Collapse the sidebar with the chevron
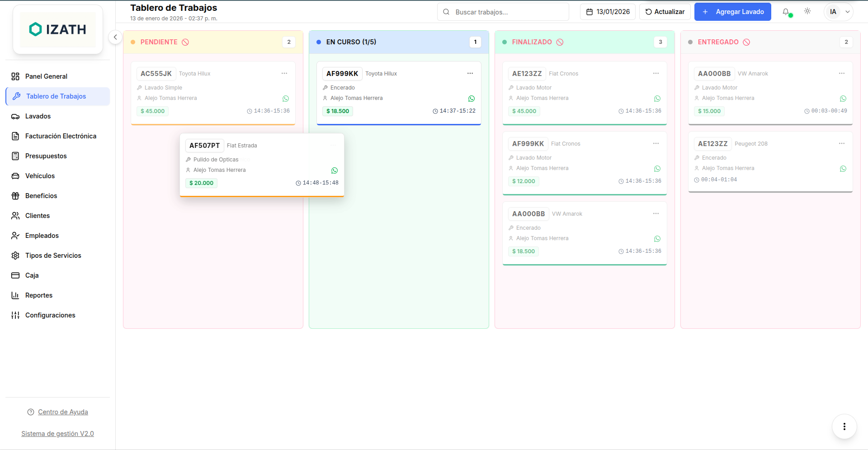The height and width of the screenshot is (450, 868). pyautogui.click(x=115, y=37)
